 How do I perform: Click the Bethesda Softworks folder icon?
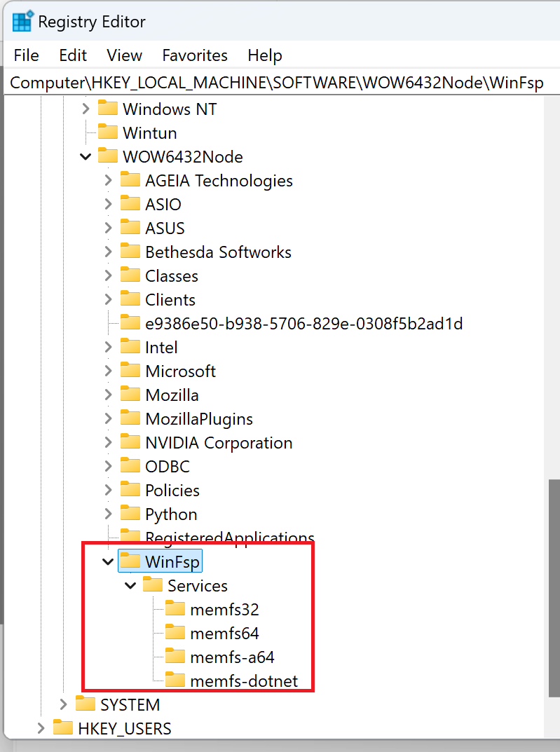(130, 251)
